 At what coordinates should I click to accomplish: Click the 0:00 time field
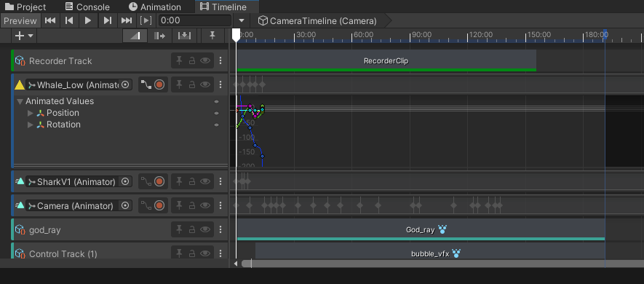pyautogui.click(x=195, y=20)
